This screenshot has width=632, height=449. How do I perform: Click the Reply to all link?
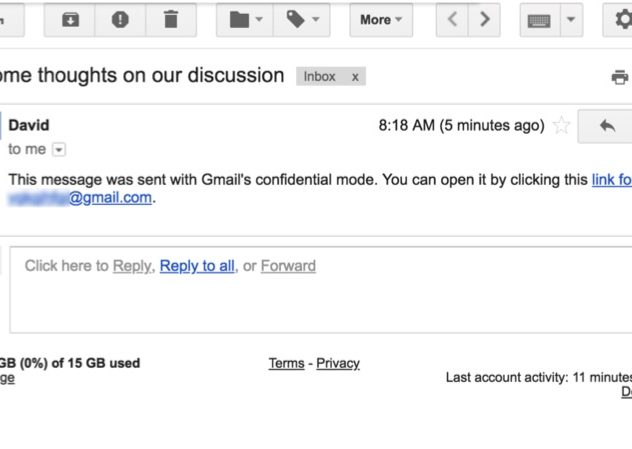click(x=197, y=266)
